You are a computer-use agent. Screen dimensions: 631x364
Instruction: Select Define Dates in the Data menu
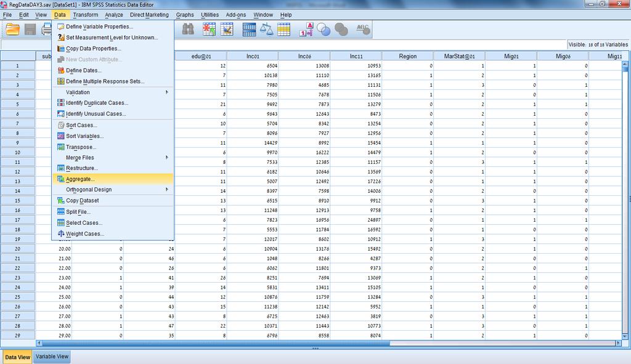113,70
